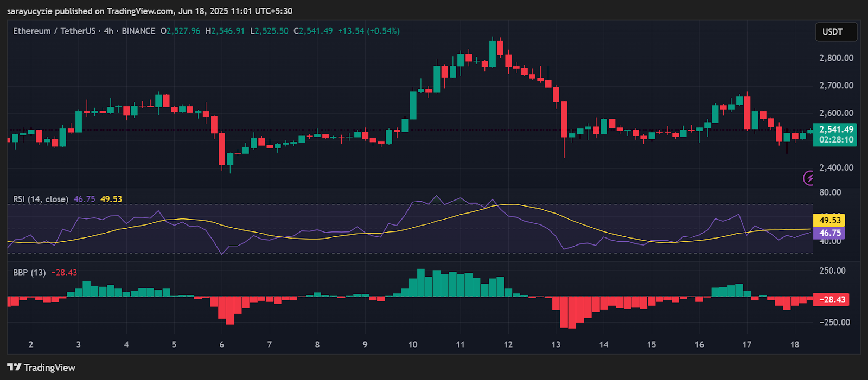Click the purple 46.75 RSI value tag
Image resolution: width=868 pixels, height=380 pixels.
(829, 233)
